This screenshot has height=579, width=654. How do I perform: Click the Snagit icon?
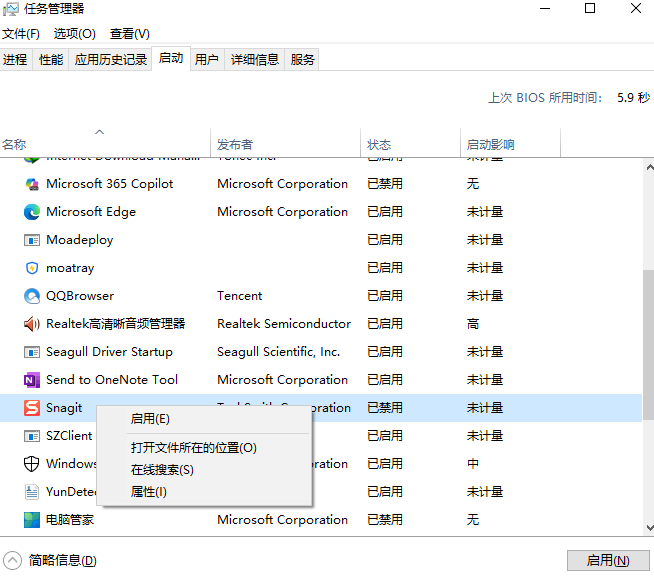(x=32, y=408)
